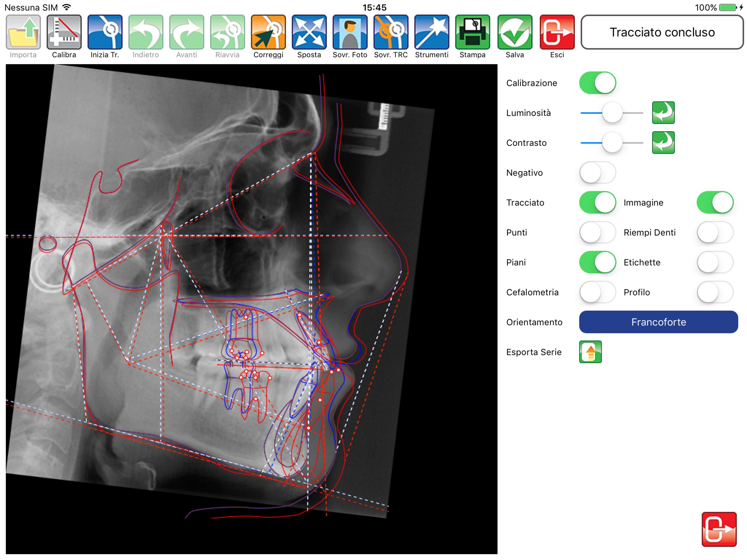Open the Strumenti tools menu
This screenshot has height=560, width=747.
[431, 33]
